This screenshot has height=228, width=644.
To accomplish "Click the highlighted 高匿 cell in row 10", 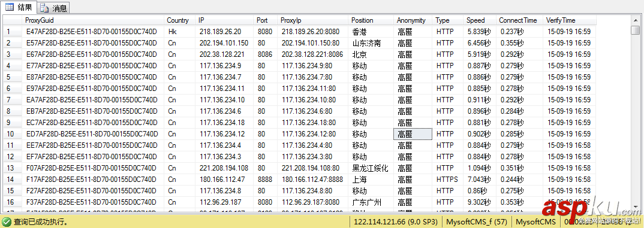I will point(413,133).
